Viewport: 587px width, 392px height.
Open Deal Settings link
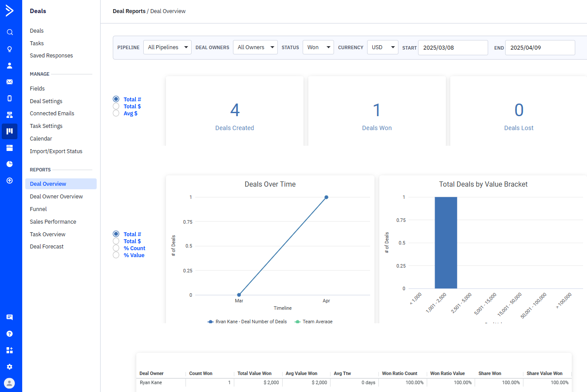[x=46, y=101]
